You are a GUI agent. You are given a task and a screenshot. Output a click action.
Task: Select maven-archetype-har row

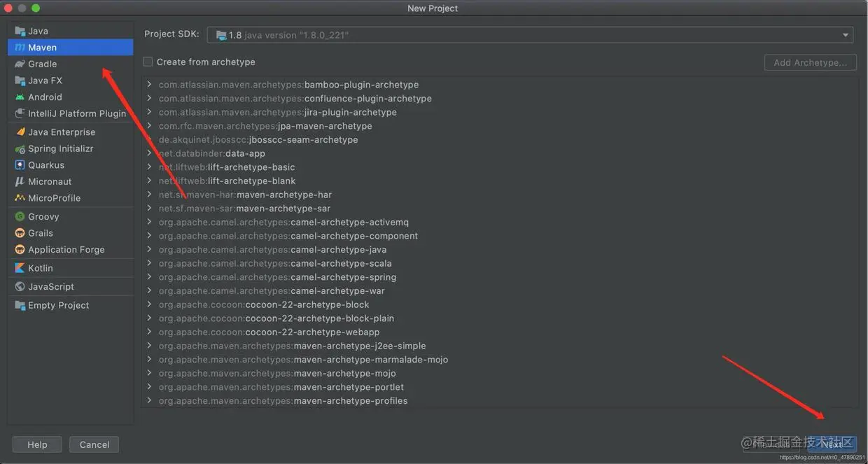coord(500,195)
